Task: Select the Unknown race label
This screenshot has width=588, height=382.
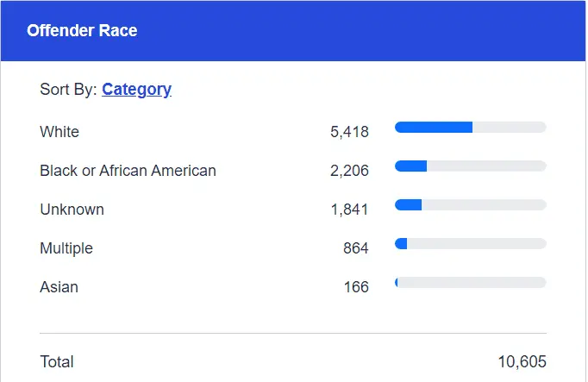Action: 72,210
